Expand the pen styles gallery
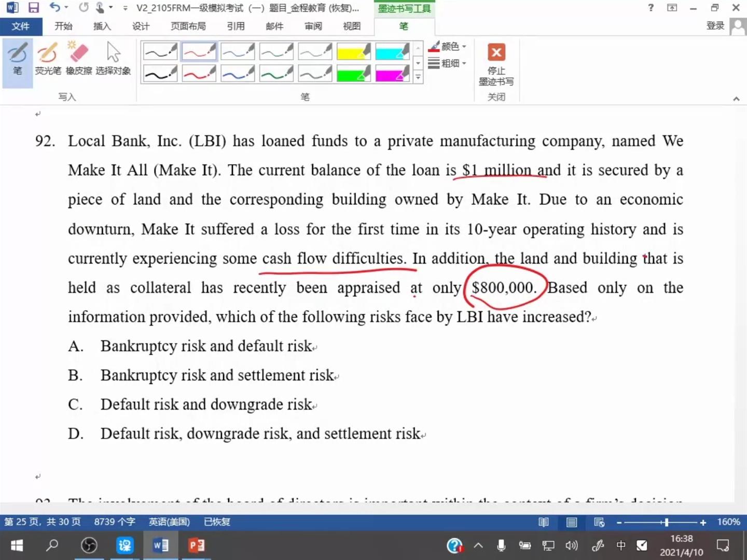The height and width of the screenshot is (560, 747). pyautogui.click(x=418, y=78)
